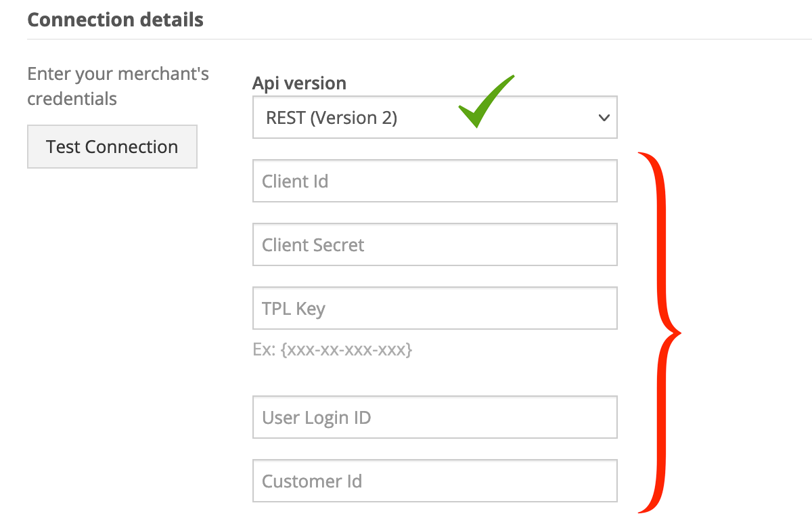
Task: Click the Customer Id input field
Action: point(435,481)
